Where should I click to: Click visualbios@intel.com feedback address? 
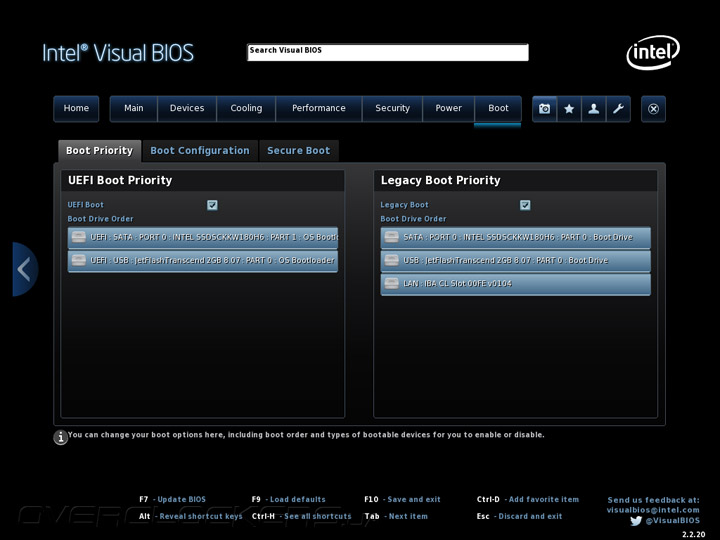coord(653,510)
